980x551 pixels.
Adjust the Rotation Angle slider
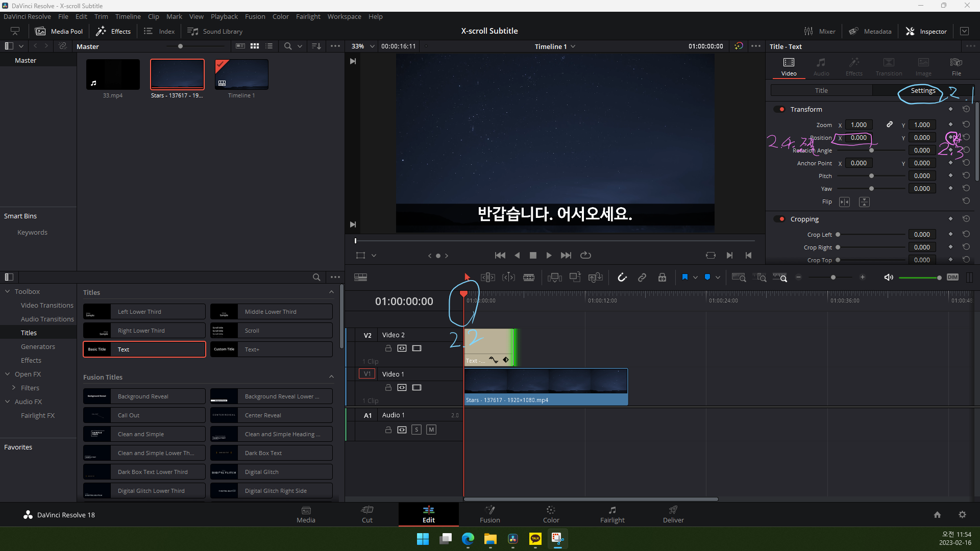pyautogui.click(x=871, y=151)
